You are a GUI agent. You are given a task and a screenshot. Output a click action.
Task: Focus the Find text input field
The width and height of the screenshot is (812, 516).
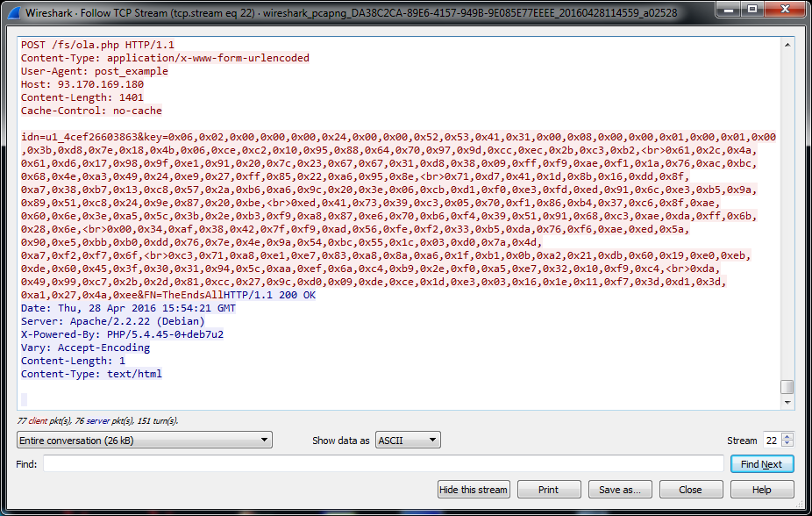pyautogui.click(x=384, y=464)
